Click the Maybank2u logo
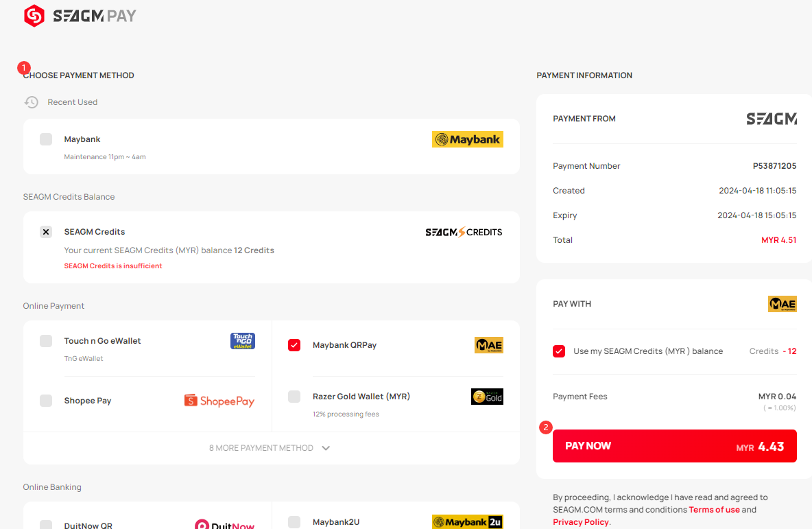812x529 pixels. 467,521
